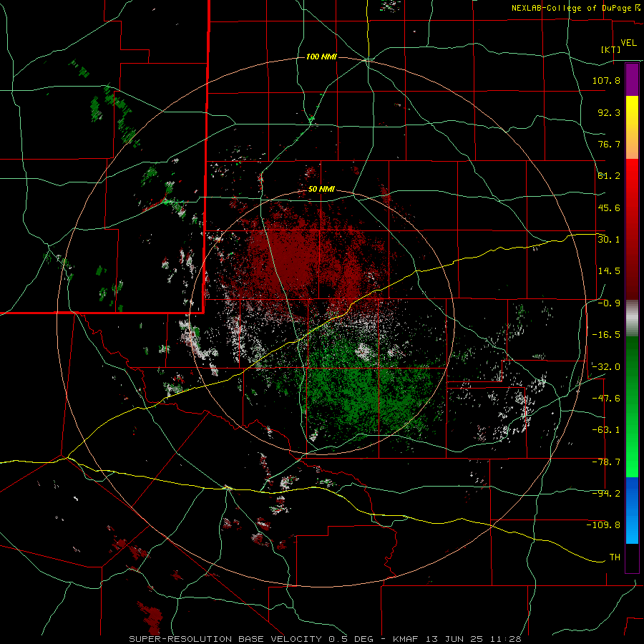
Task: Click the -109.8 legend value
Action: pos(603,525)
